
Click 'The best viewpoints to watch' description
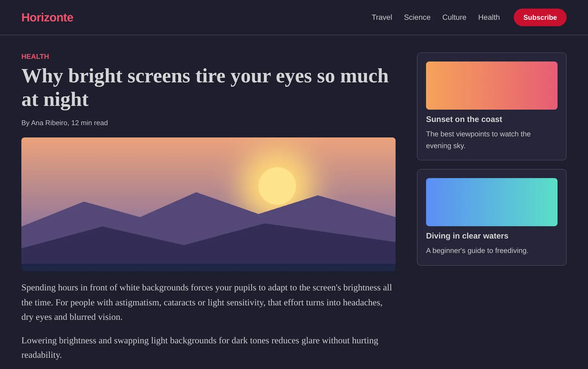pyautogui.click(x=478, y=140)
